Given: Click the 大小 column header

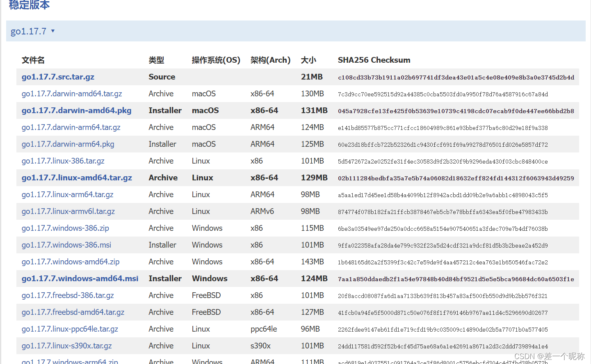Looking at the screenshot, I should point(308,60).
